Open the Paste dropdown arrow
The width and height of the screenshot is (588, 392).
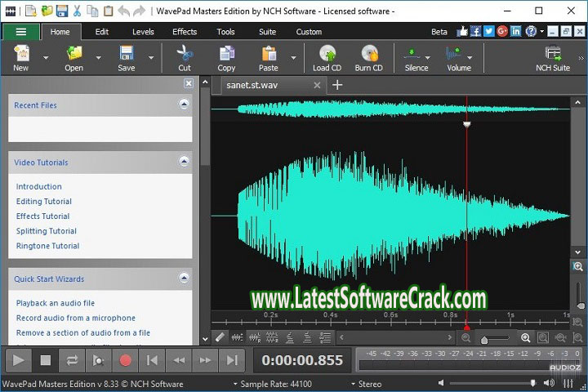292,58
